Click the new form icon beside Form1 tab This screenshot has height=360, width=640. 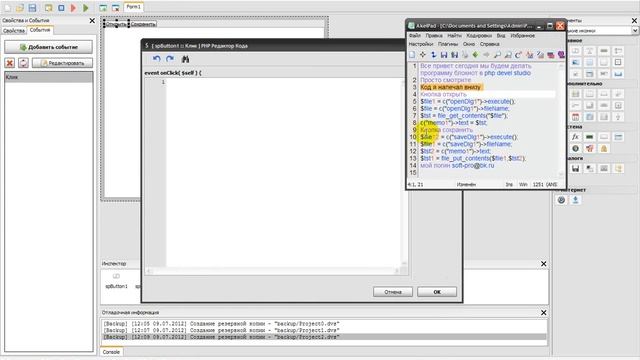[x=103, y=7]
